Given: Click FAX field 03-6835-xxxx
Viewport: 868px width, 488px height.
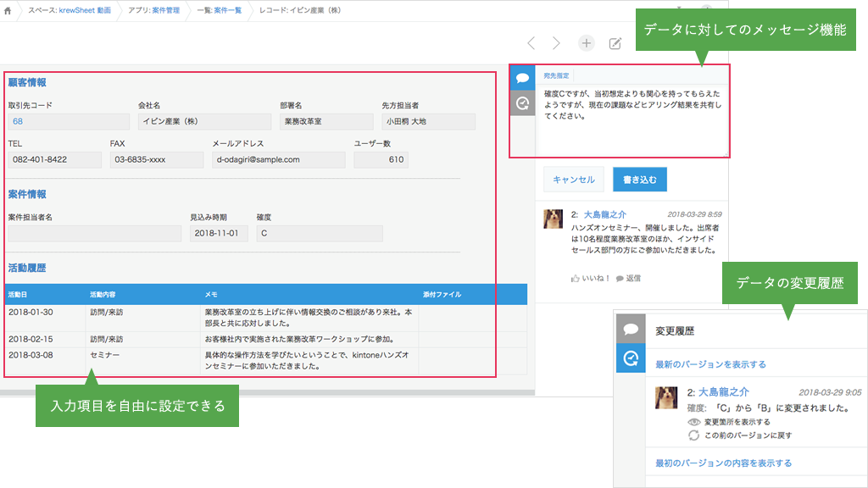Looking at the screenshot, I should pyautogui.click(x=157, y=160).
